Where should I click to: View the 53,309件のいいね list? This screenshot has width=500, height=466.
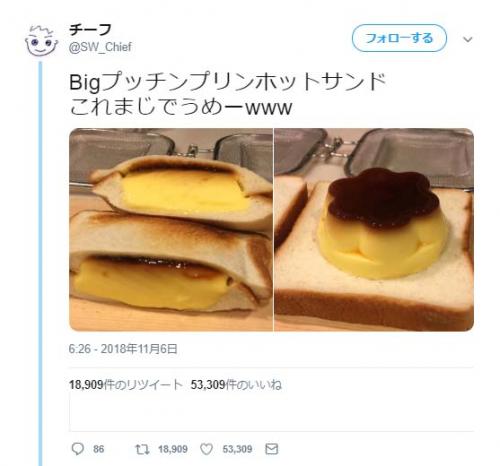pyautogui.click(x=236, y=385)
